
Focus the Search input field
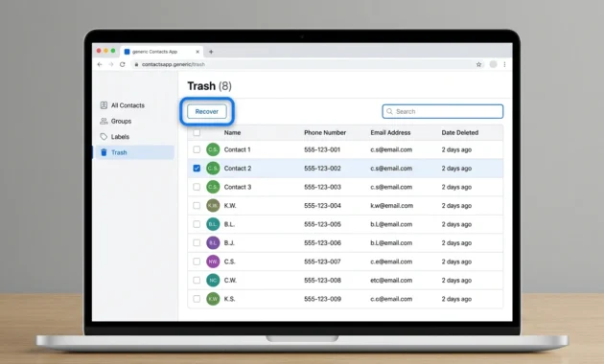(x=443, y=111)
